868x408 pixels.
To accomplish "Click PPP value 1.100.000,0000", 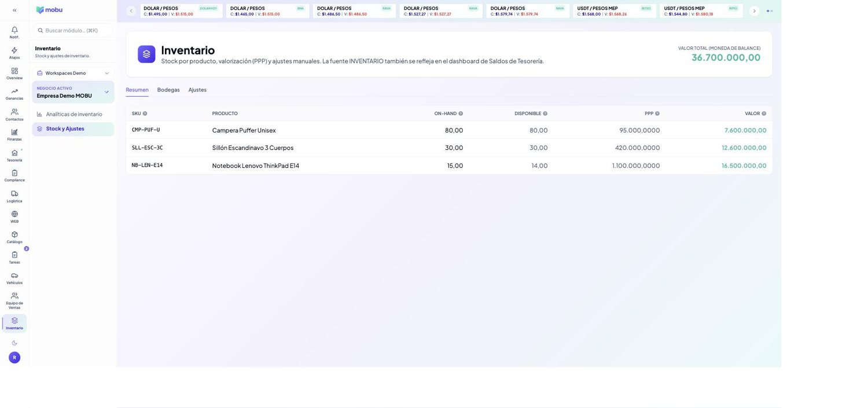I will pyautogui.click(x=636, y=166).
